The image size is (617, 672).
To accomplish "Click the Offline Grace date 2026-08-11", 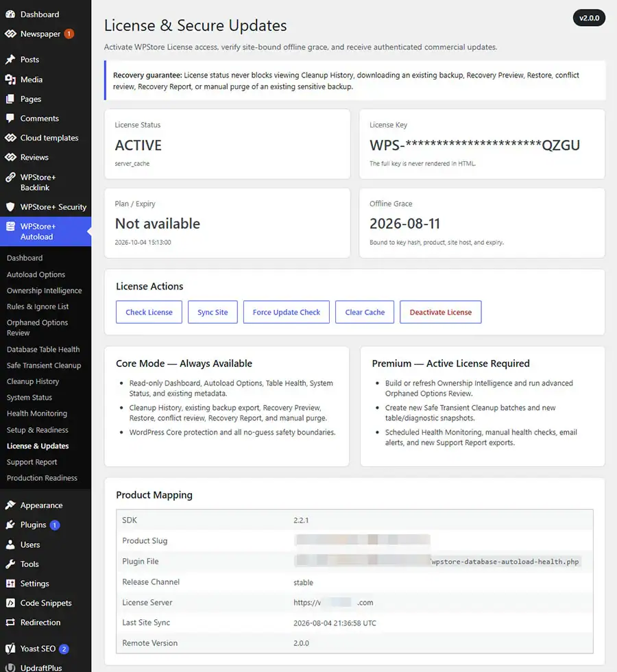I will pos(405,224).
